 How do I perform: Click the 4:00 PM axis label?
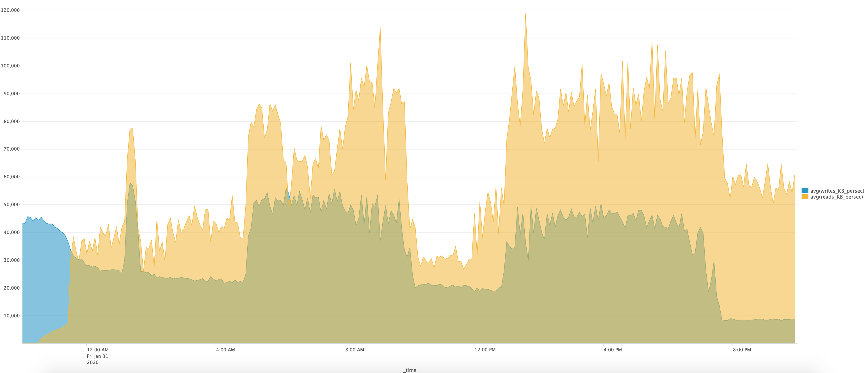pos(613,350)
